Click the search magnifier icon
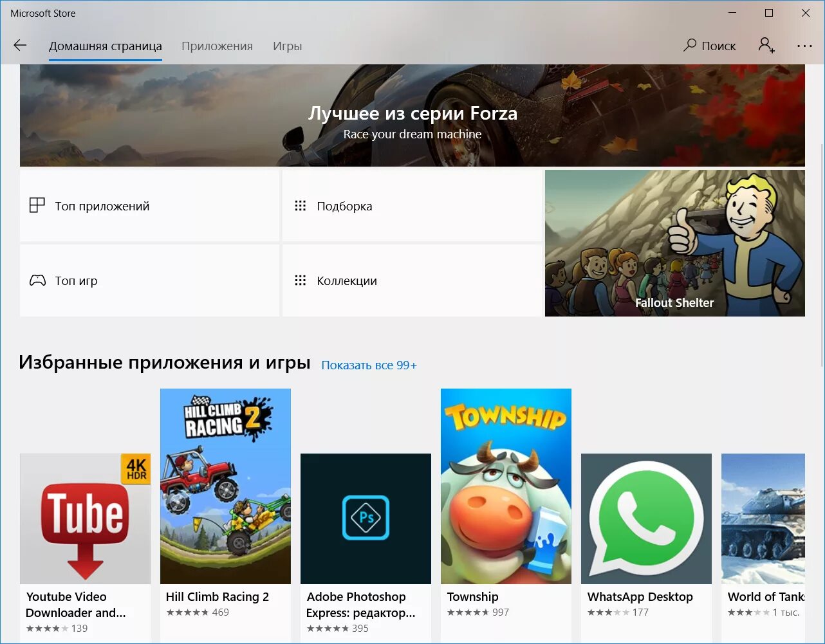The width and height of the screenshot is (825, 644). pyautogui.click(x=690, y=45)
